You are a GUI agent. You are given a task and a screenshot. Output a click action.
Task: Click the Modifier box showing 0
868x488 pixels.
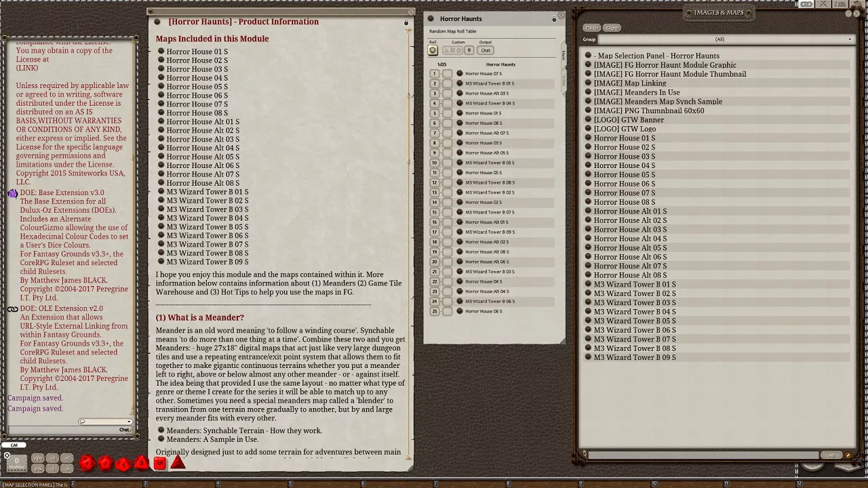coord(17,463)
